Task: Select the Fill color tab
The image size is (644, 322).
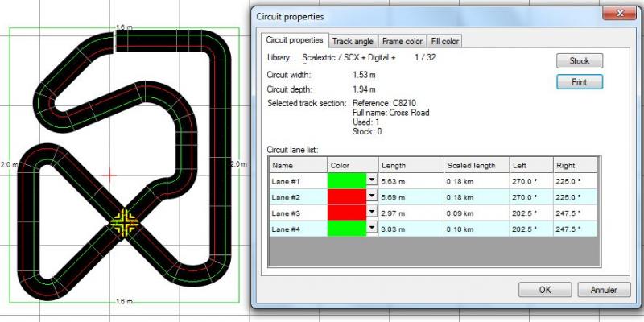Action: [x=444, y=40]
